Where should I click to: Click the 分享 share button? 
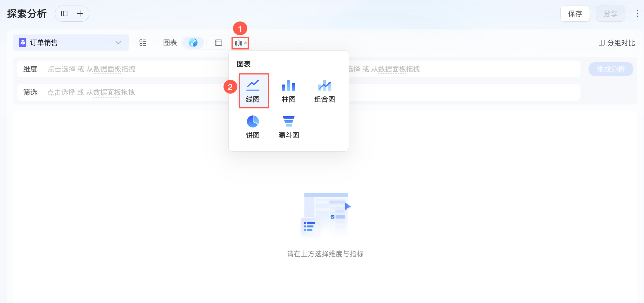pyautogui.click(x=610, y=14)
